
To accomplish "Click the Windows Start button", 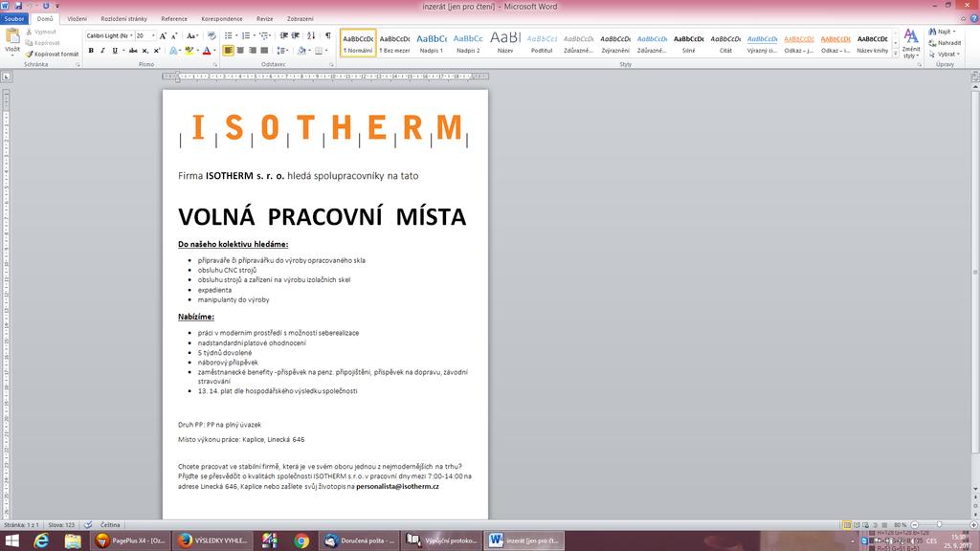I will (x=11, y=540).
